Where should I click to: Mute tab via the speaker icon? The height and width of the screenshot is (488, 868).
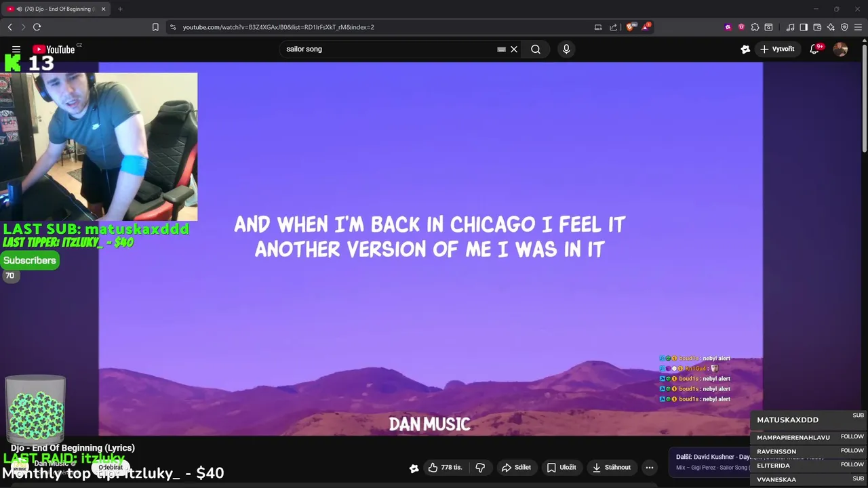(18, 9)
